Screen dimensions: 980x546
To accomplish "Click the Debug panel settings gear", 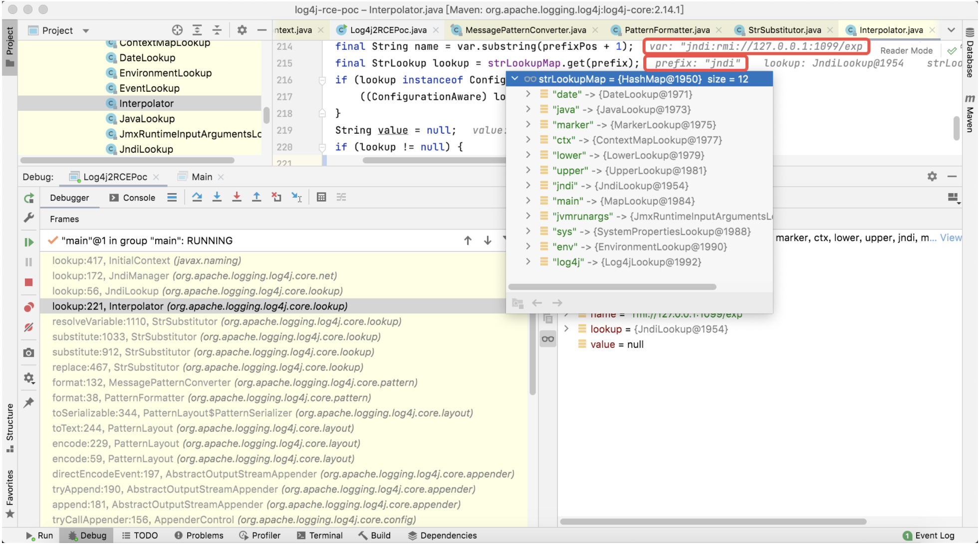I will (932, 176).
